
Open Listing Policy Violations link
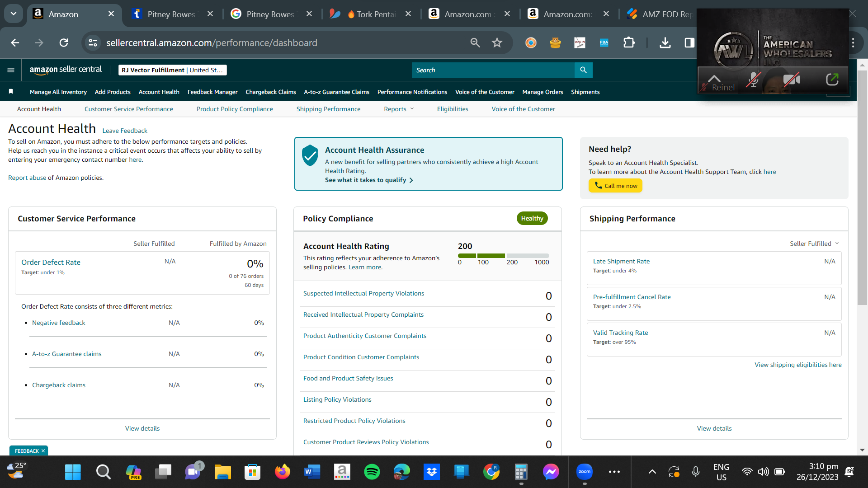tap(337, 399)
